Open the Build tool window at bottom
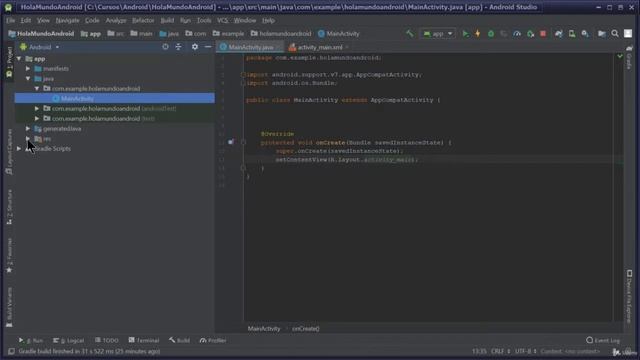 [179, 340]
